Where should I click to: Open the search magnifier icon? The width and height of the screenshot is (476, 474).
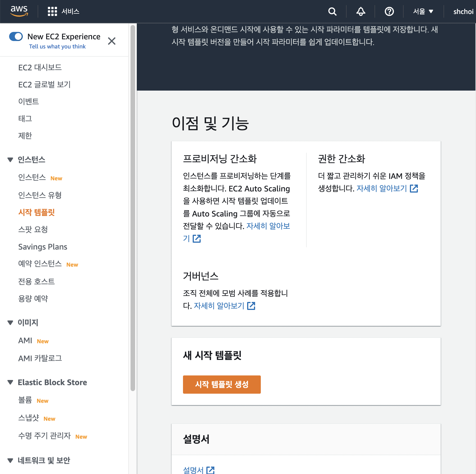pos(332,11)
